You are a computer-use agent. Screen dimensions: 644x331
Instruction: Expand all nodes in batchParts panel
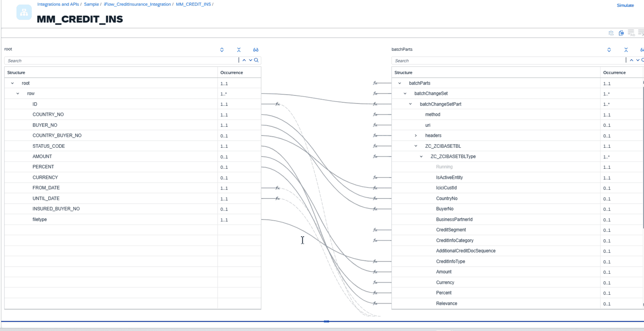(x=609, y=50)
